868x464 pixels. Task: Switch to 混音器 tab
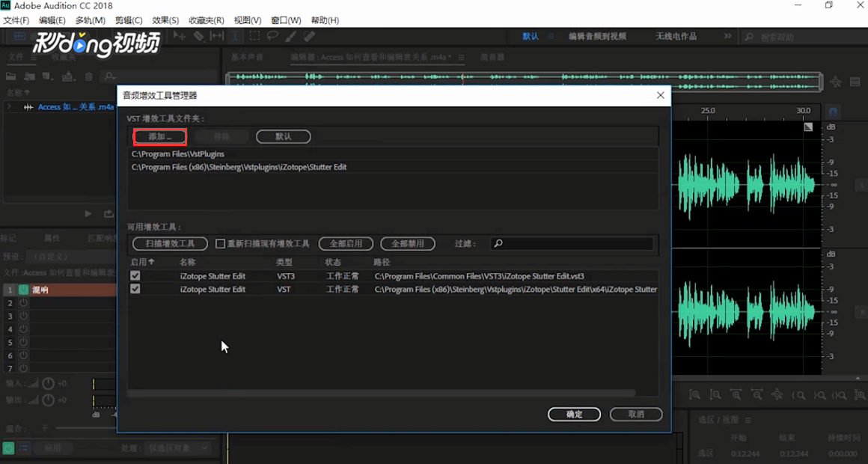[x=492, y=57]
